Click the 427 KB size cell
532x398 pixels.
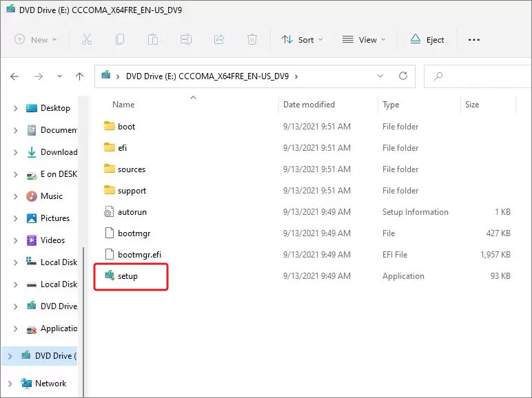498,233
